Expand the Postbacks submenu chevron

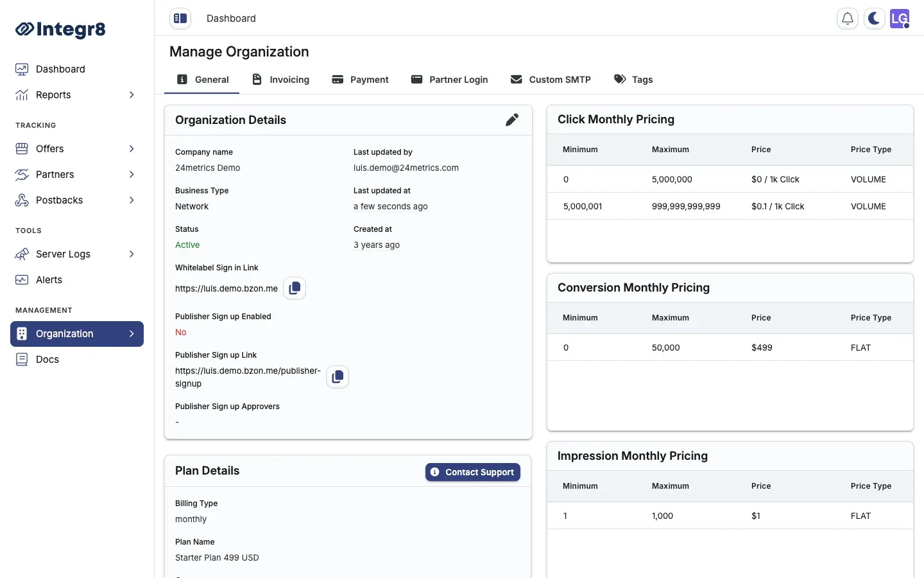[132, 200]
